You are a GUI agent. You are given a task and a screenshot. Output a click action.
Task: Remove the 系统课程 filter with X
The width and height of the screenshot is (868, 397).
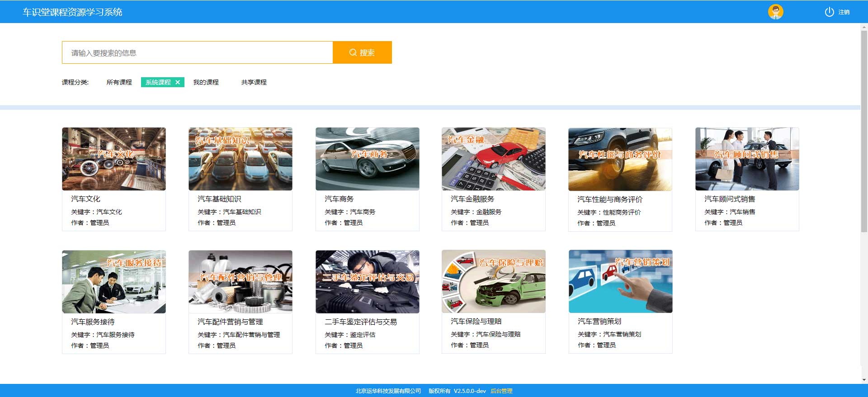(x=178, y=82)
